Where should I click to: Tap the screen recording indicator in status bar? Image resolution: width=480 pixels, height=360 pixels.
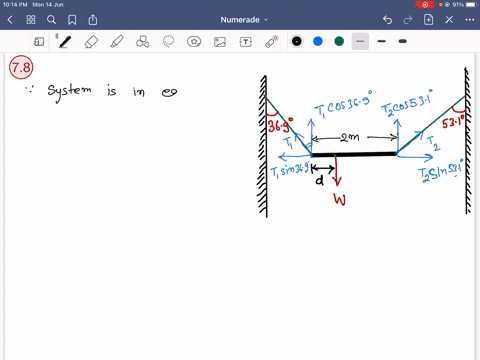[425, 5]
